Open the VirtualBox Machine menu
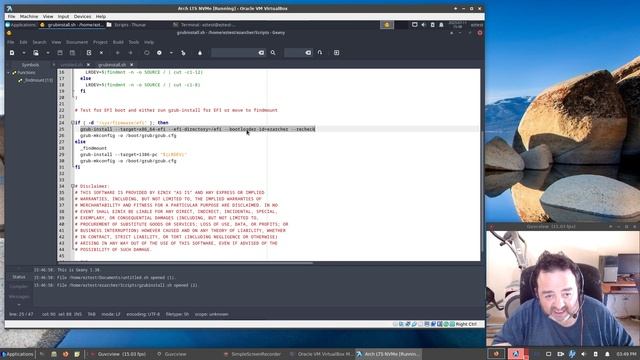The width and height of the screenshot is (640, 360). tap(29, 17)
